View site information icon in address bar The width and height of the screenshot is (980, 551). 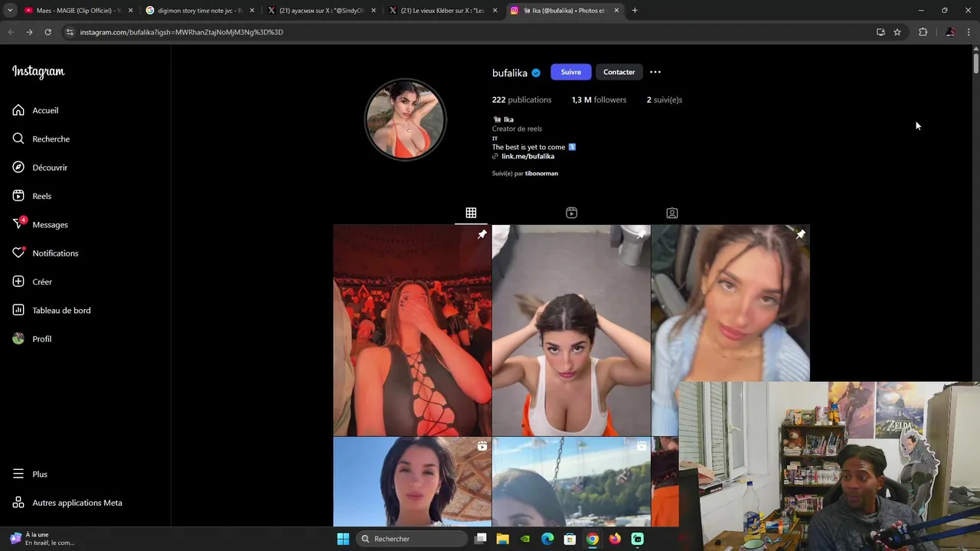pos(70,32)
